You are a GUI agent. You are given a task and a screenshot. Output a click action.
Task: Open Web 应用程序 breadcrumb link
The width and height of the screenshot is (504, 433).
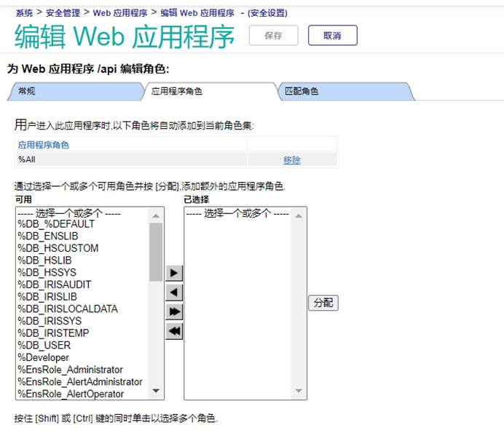pos(120,13)
